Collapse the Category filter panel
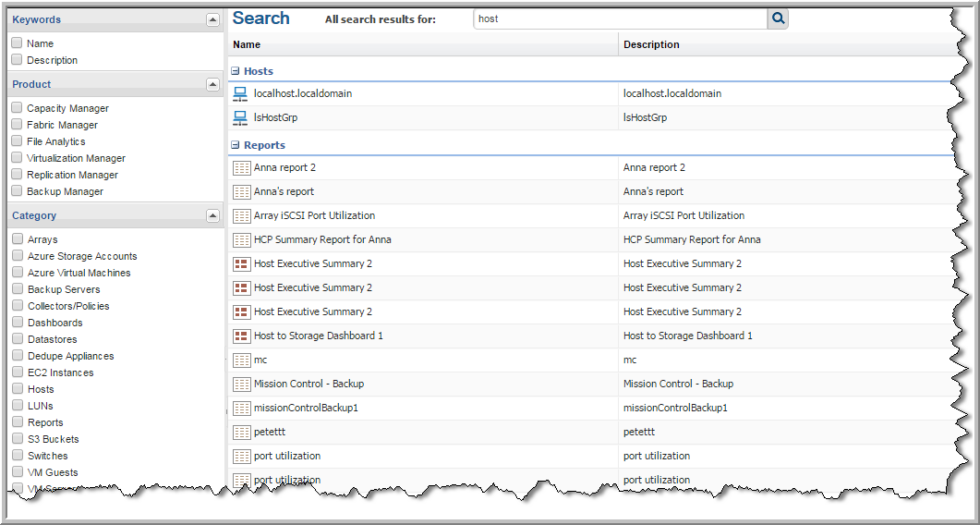The height and width of the screenshot is (525, 980). click(212, 215)
